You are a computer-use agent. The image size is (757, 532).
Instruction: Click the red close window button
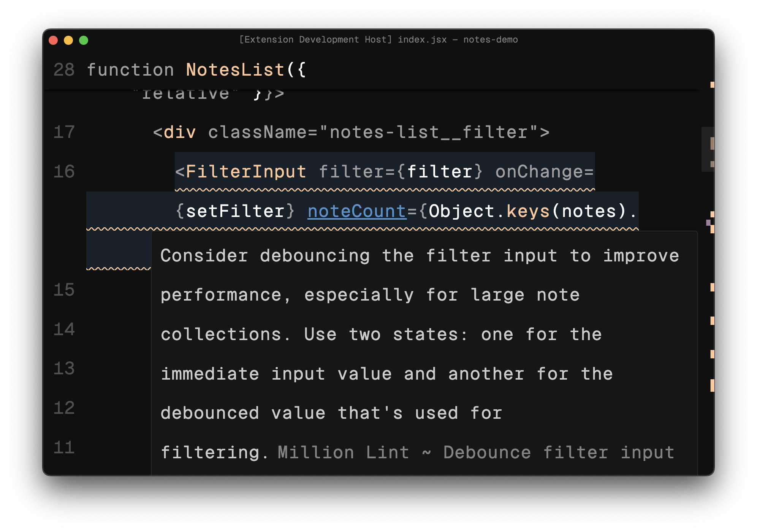pos(53,40)
